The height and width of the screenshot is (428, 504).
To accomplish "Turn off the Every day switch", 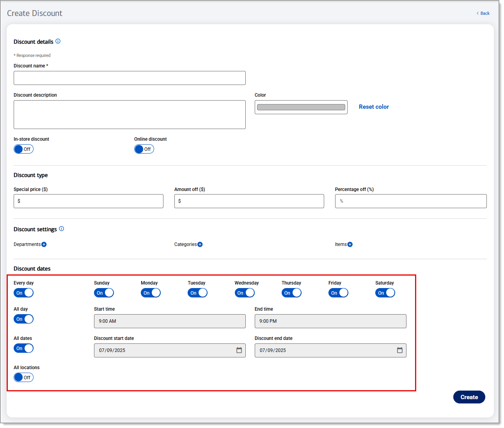I will (x=24, y=293).
